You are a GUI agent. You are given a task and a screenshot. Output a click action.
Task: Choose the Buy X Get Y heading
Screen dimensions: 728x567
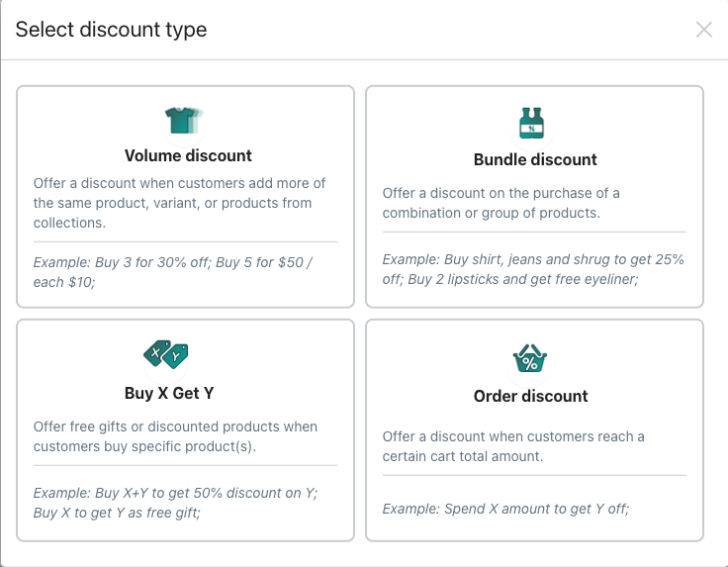169,393
